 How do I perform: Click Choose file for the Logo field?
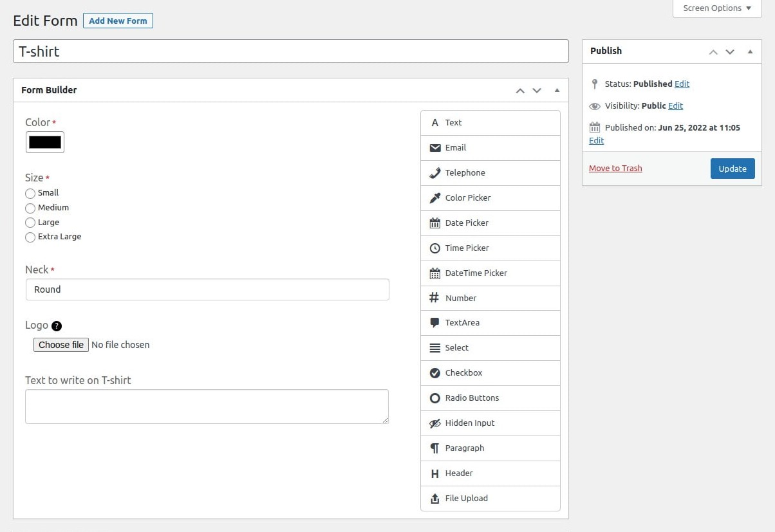(x=61, y=344)
